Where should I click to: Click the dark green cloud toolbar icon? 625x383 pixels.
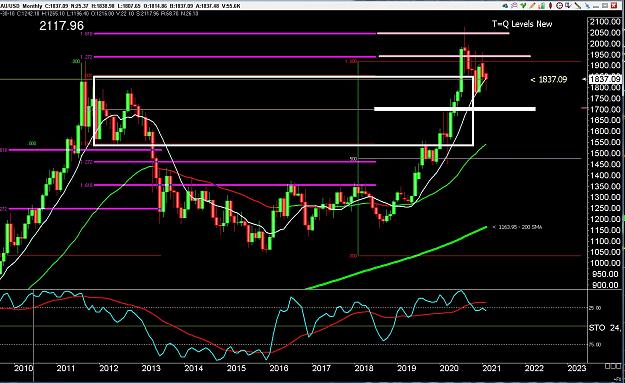(x=505, y=6)
